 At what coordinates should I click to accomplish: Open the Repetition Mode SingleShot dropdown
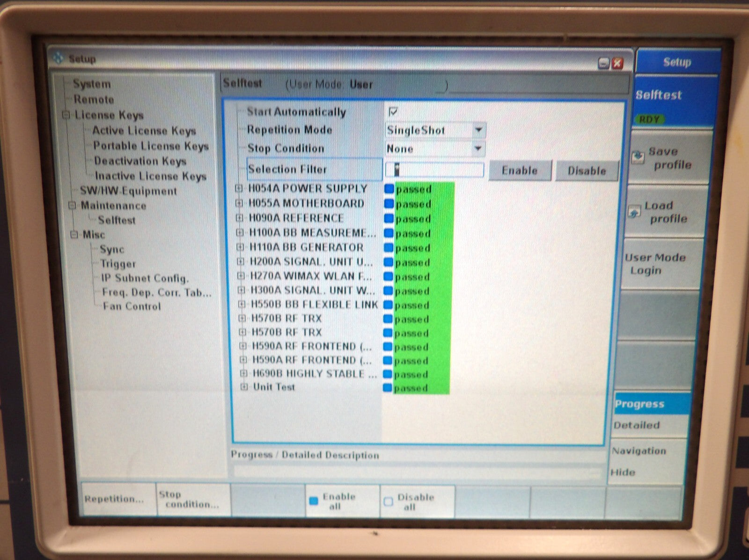tap(478, 130)
